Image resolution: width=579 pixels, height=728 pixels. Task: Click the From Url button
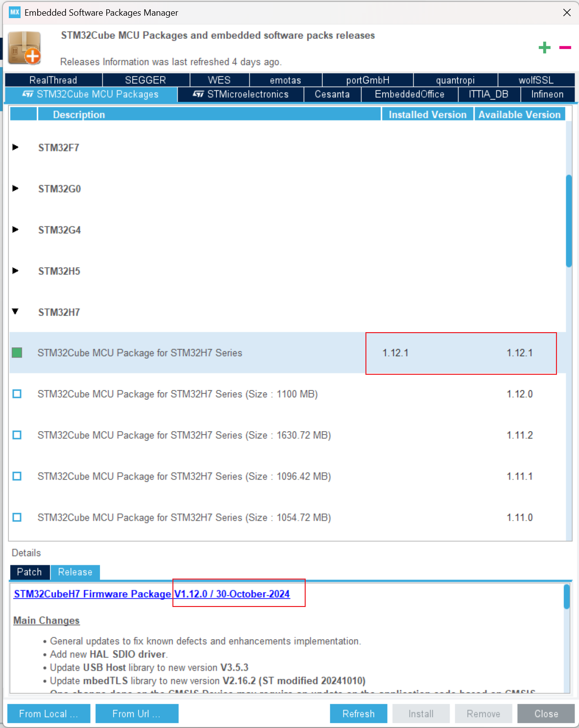[137, 713]
